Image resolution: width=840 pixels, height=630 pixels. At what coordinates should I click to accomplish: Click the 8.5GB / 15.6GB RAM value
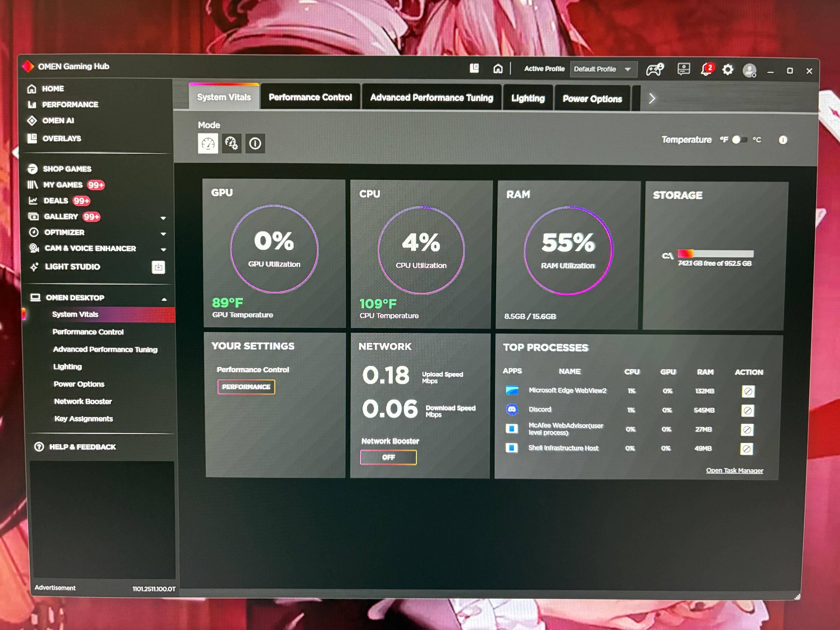coord(530,316)
